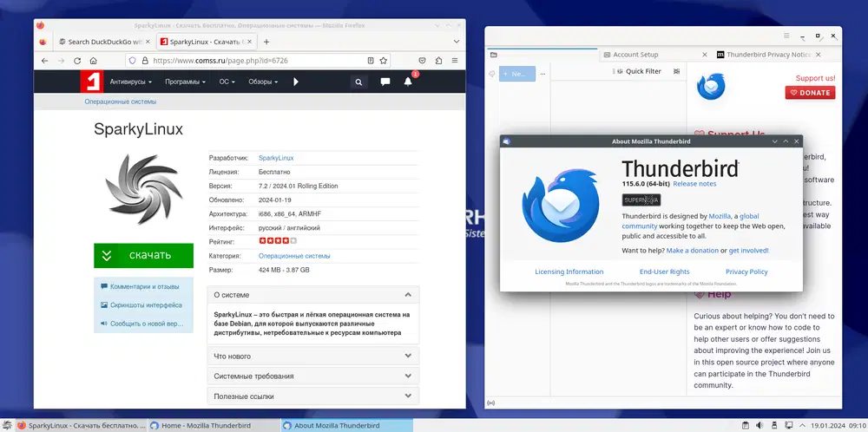The height and width of the screenshot is (432, 868).
Task: Open comments speech bubble icon
Action: click(385, 82)
